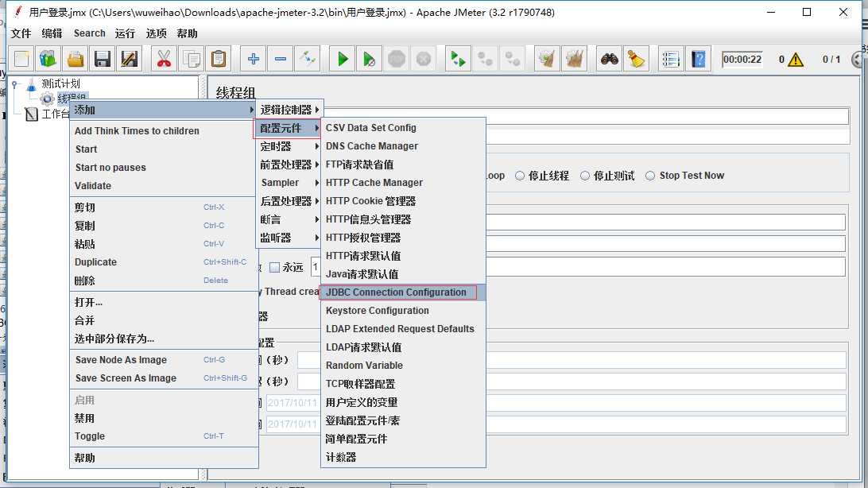This screenshot has width=868, height=488.
Task: Click the Open file folder icon
Action: [x=76, y=59]
